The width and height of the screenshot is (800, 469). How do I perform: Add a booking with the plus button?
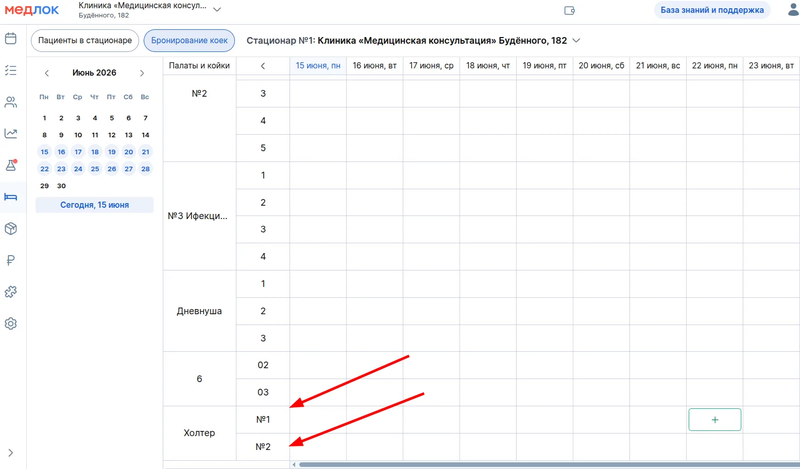(714, 419)
